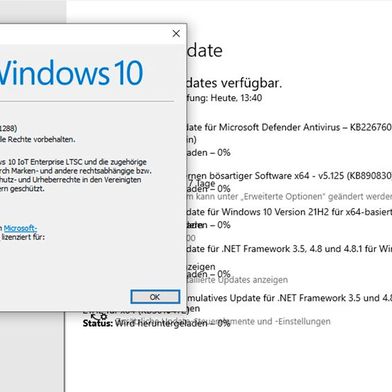Open the Microsoft license terms link
The image size is (392, 392).
point(20,228)
